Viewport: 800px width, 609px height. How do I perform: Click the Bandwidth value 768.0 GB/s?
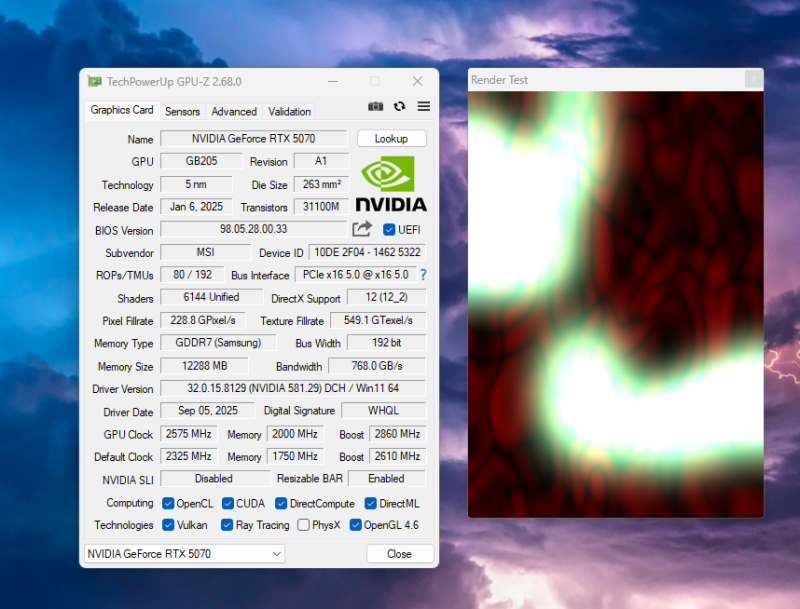377,366
